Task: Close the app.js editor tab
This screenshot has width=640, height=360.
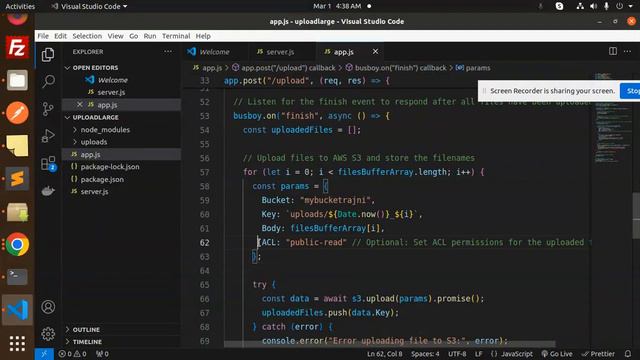Action: 375,51
